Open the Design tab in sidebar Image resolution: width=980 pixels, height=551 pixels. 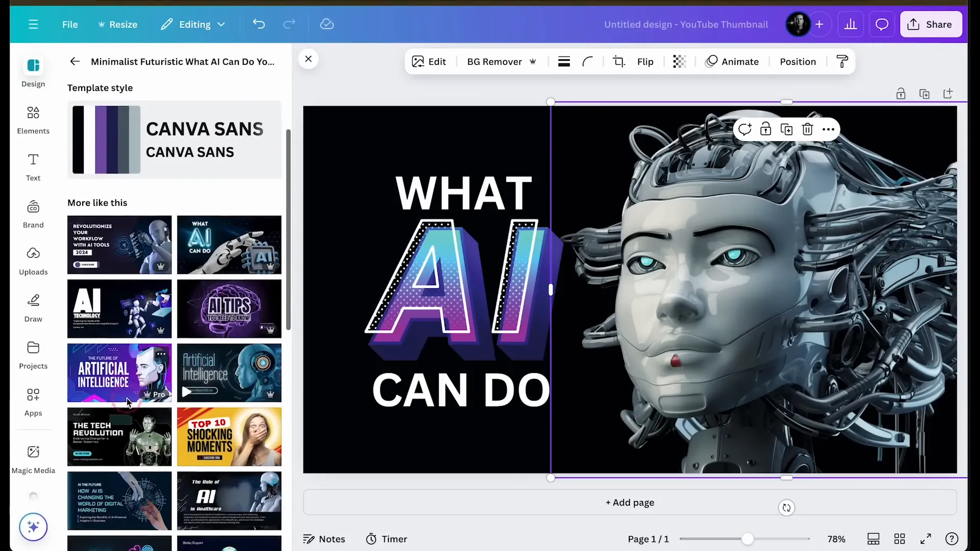(x=33, y=72)
